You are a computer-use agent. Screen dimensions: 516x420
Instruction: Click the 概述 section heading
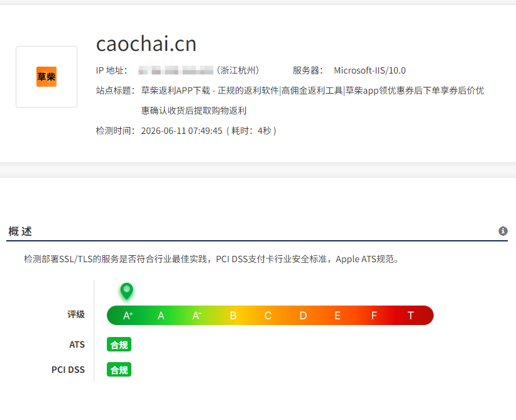click(20, 231)
